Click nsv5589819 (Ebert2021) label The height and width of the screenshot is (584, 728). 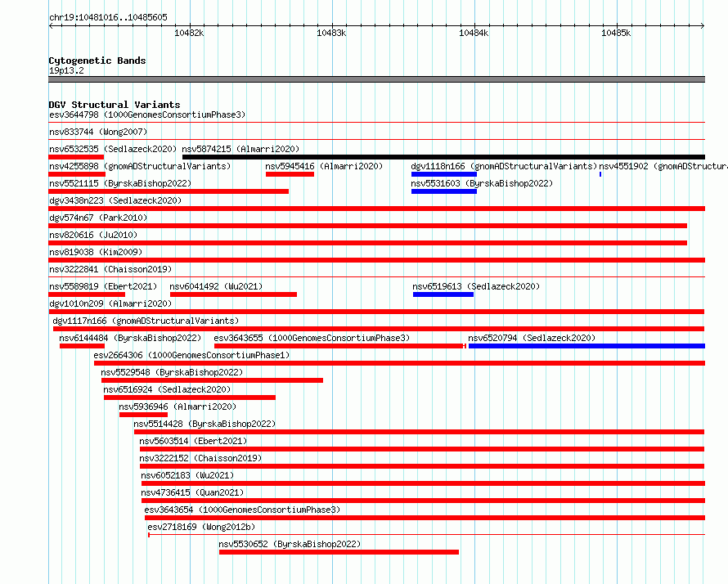coord(103,286)
